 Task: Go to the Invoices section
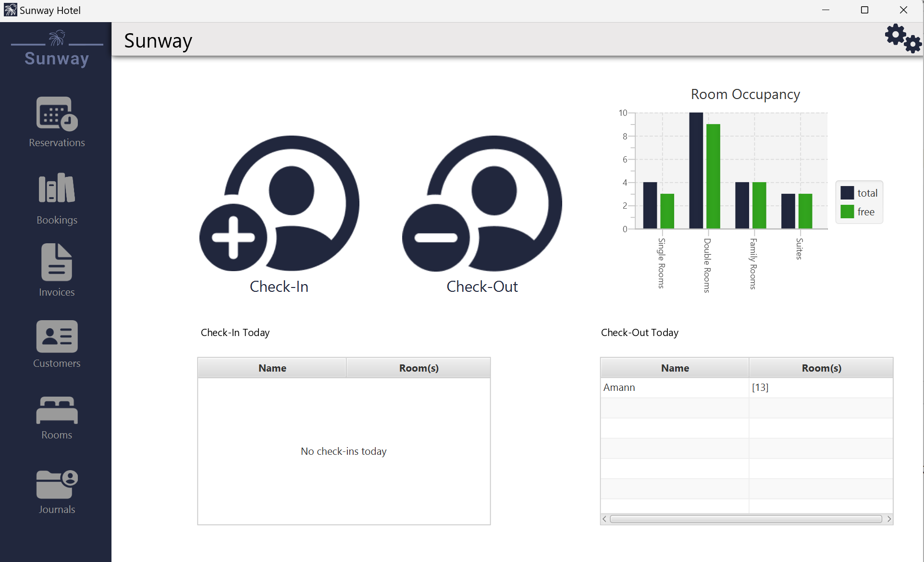click(x=57, y=262)
